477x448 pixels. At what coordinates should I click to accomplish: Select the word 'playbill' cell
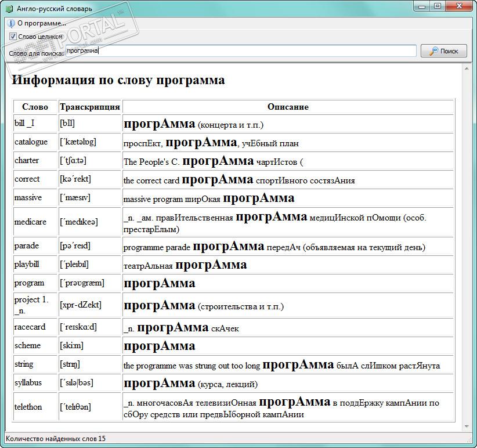click(35, 264)
